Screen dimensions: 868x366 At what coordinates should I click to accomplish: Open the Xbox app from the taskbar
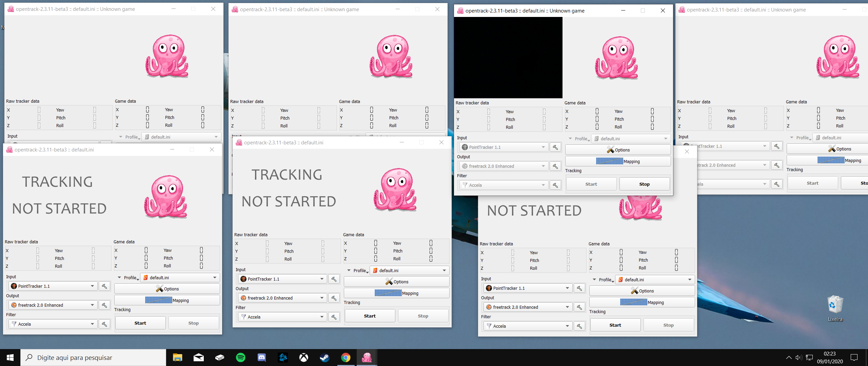pyautogui.click(x=303, y=357)
